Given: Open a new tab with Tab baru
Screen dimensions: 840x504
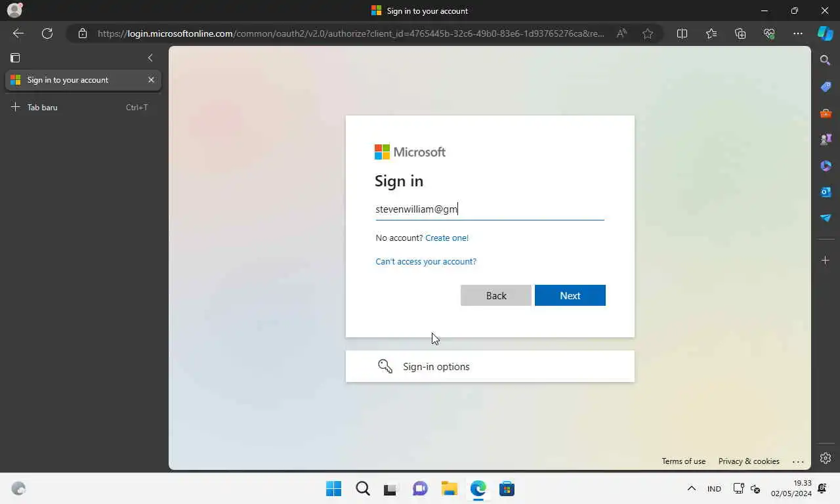Looking at the screenshot, I should (x=83, y=107).
